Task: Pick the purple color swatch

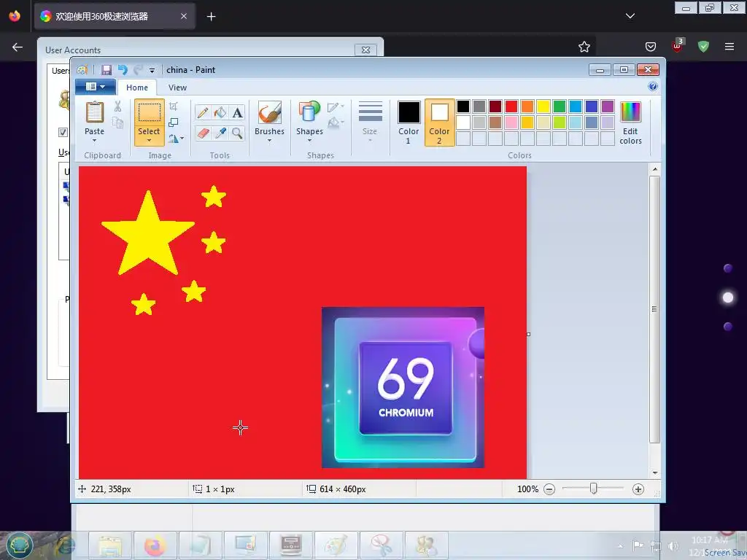Action: click(x=608, y=106)
